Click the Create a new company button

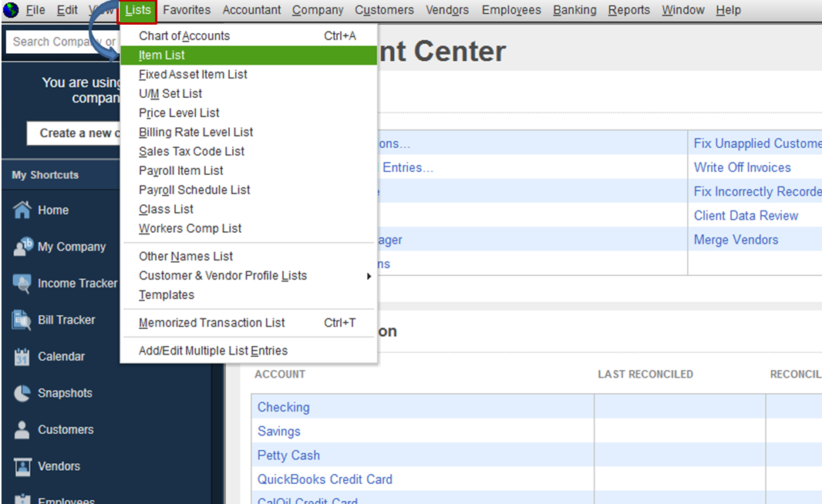coord(73,133)
